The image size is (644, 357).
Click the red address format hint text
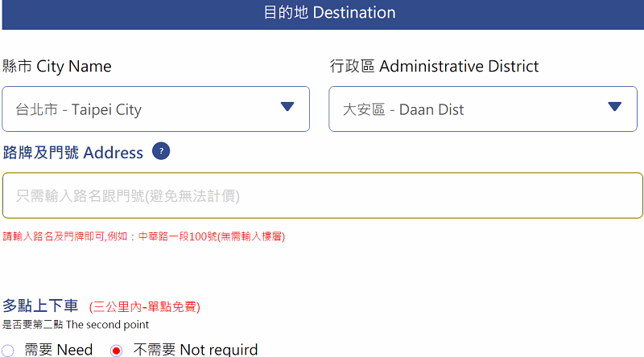click(144, 236)
